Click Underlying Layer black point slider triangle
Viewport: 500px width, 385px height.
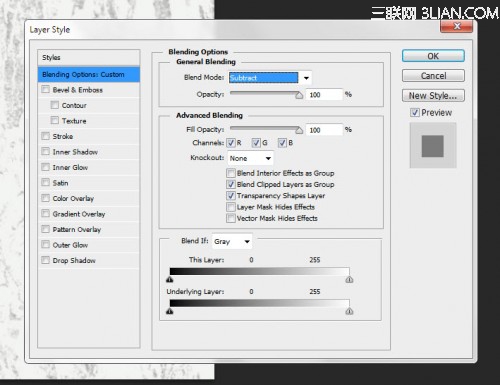click(x=170, y=311)
